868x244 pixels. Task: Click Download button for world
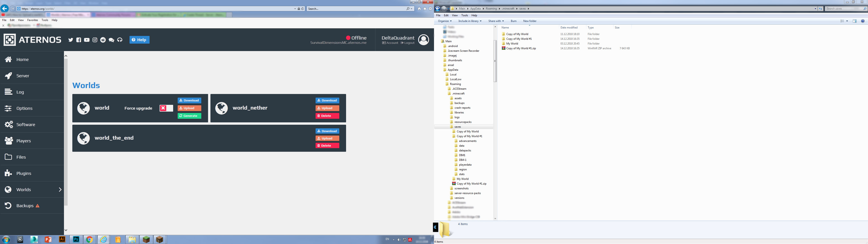coord(189,101)
